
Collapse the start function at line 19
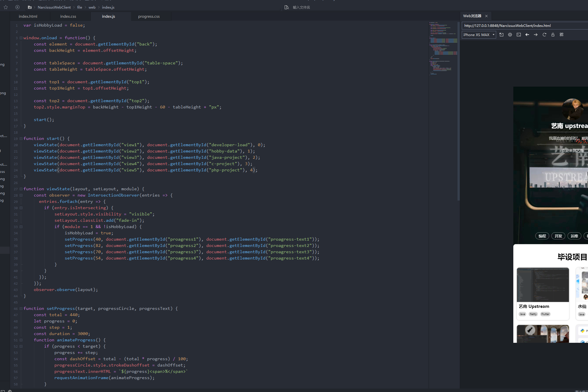(x=21, y=138)
